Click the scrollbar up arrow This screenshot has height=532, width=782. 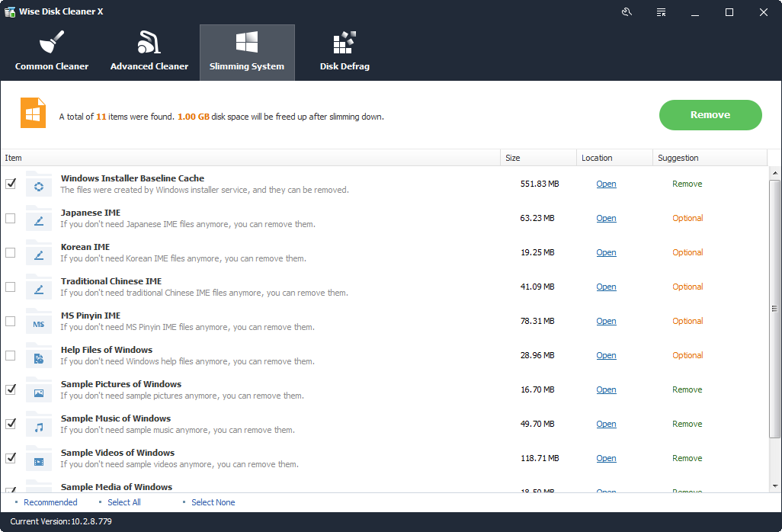(774, 173)
